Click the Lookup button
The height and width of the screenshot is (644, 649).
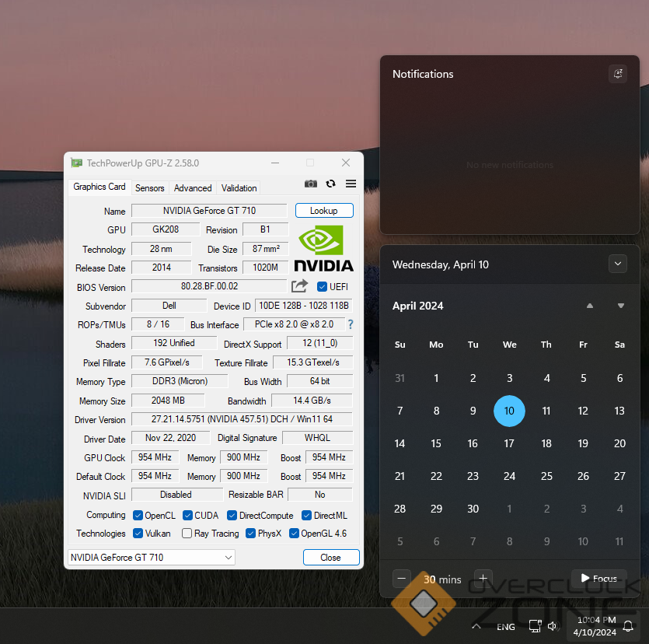(324, 210)
